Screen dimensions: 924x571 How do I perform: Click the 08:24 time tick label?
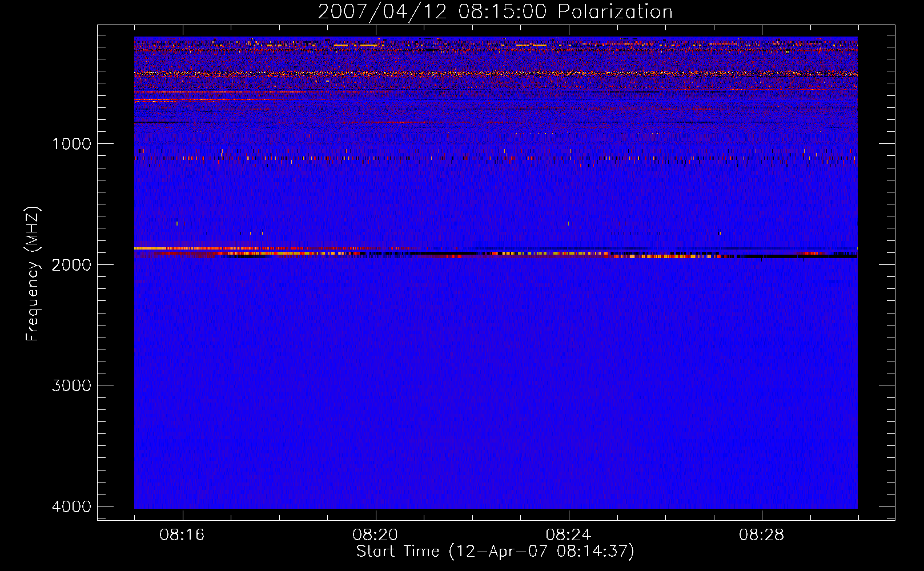tap(568, 535)
